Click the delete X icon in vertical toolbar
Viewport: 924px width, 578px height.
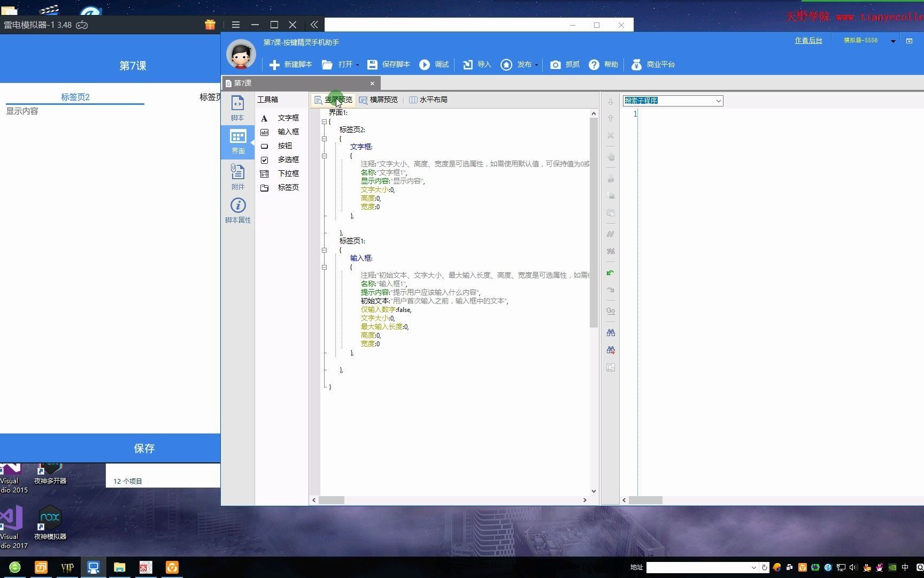tap(610, 135)
